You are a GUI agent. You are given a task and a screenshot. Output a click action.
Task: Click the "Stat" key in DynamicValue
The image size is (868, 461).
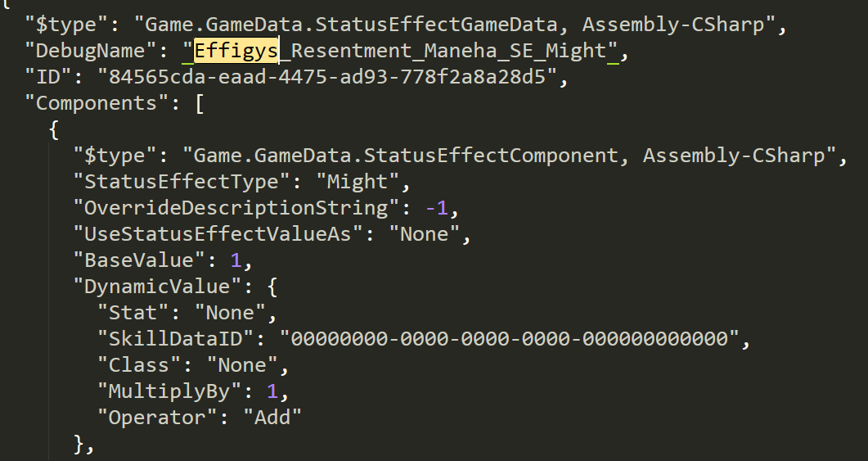[x=133, y=313]
